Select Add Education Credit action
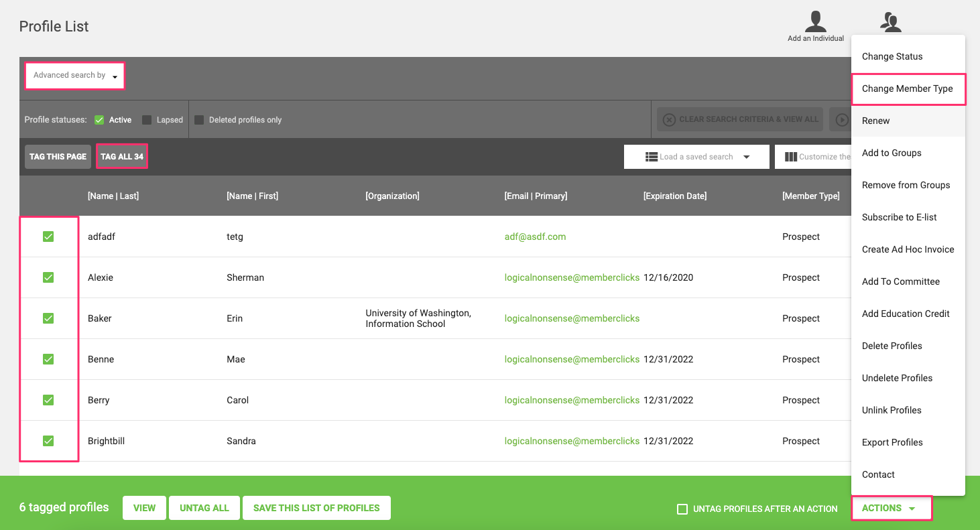 [x=908, y=314]
